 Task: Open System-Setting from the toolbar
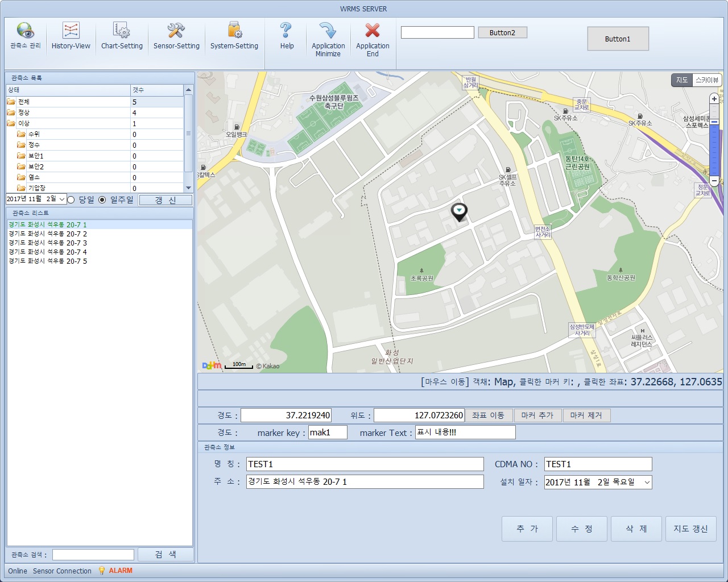click(234, 35)
